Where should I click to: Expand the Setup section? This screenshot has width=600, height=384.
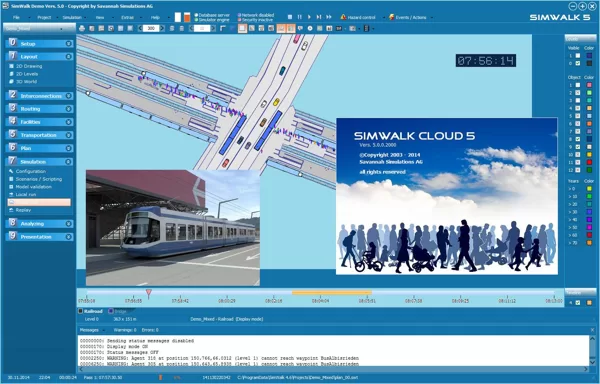click(x=68, y=44)
